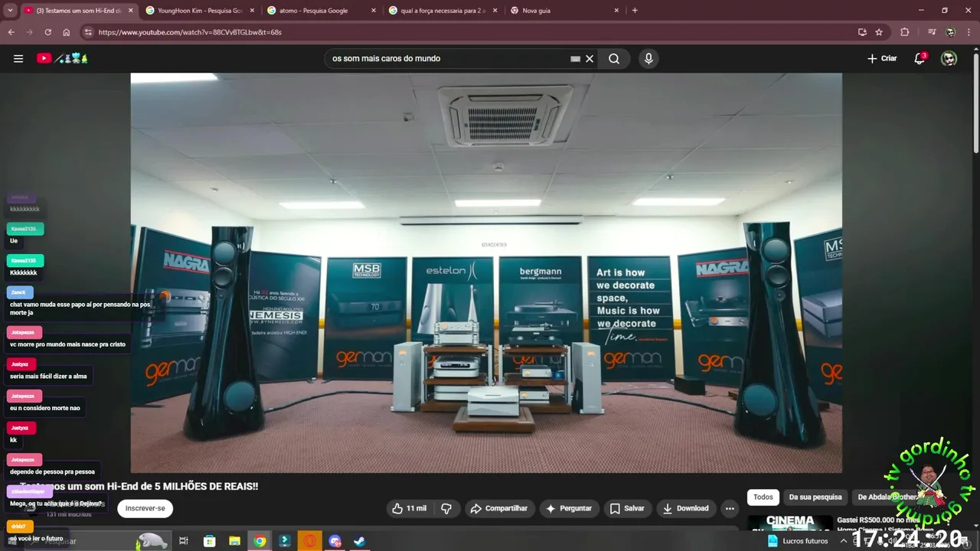This screenshot has height=551, width=980.
Task: Click the Download button below the video
Action: (x=686, y=508)
